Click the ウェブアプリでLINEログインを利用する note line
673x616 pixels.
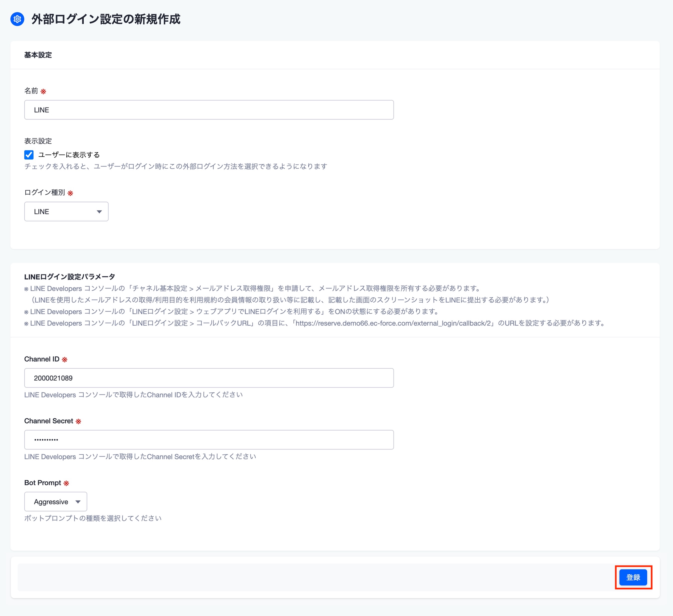[232, 312]
